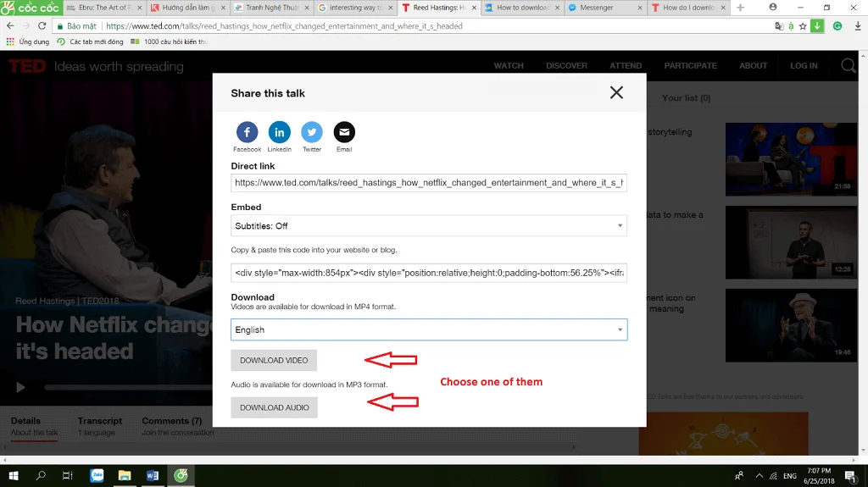Open the Transcript tab
The width and height of the screenshot is (868, 487).
[100, 426]
